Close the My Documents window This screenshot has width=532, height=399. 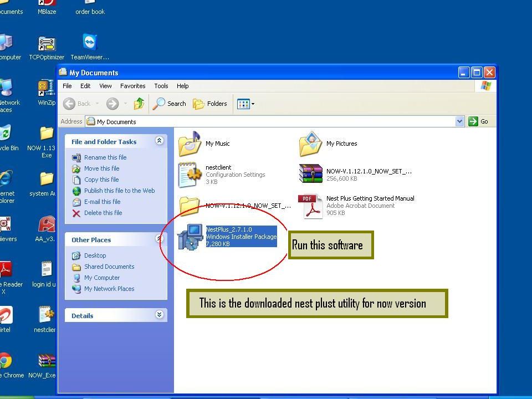pos(489,72)
